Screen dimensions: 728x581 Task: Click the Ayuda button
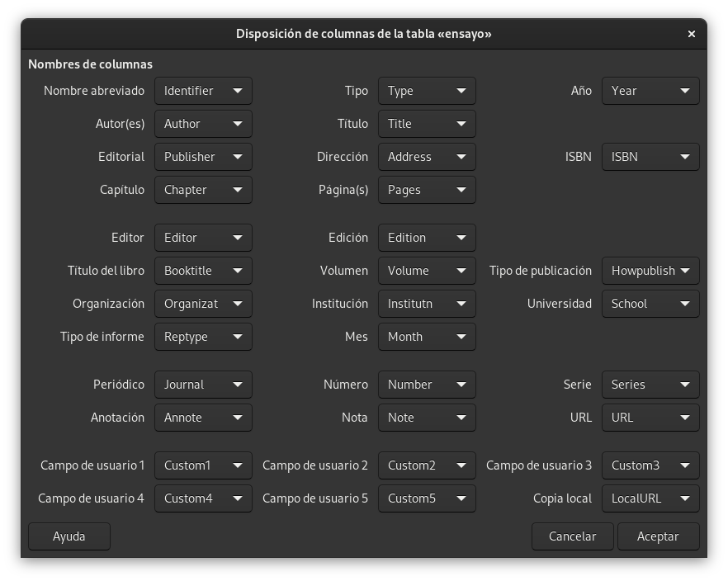tap(69, 536)
